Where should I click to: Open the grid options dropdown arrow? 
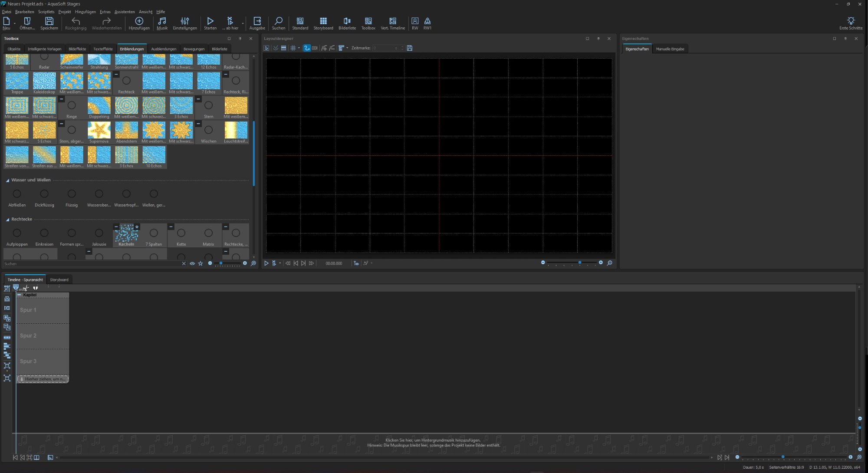[x=299, y=48]
